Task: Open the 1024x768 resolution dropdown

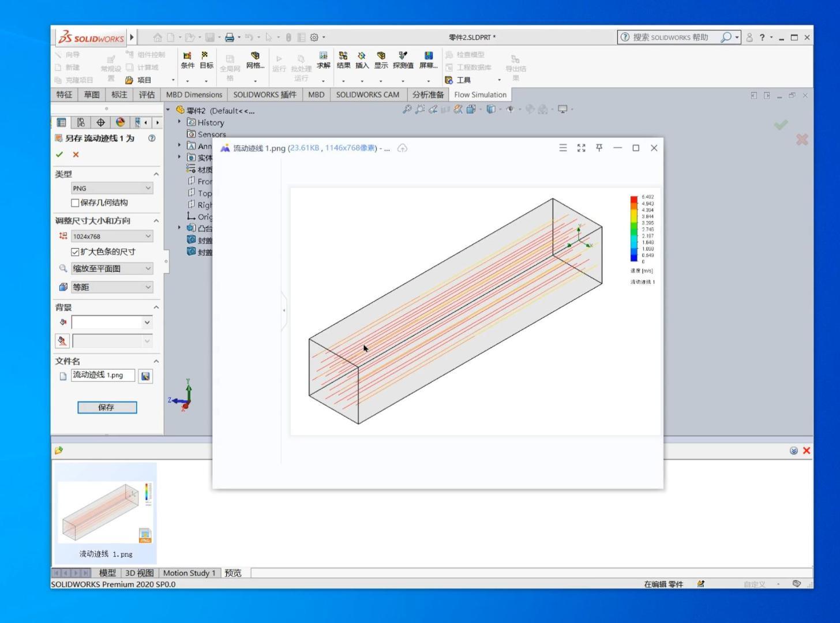Action: [148, 236]
